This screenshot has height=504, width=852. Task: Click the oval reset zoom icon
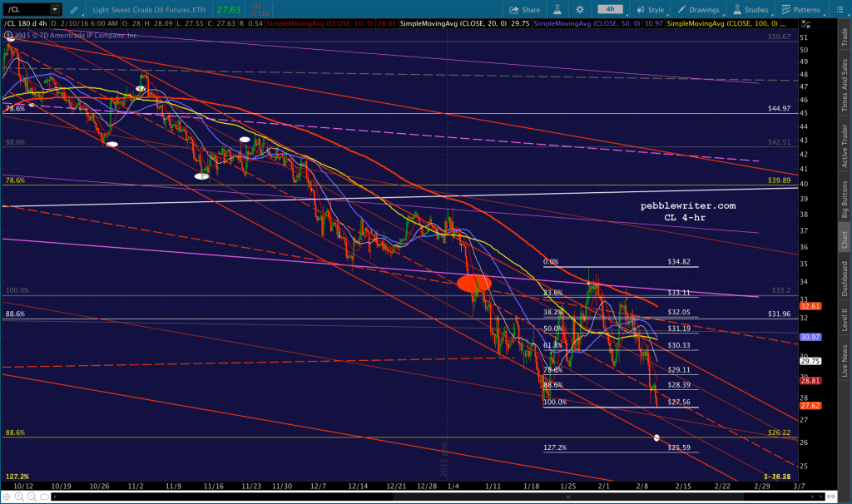click(45, 497)
